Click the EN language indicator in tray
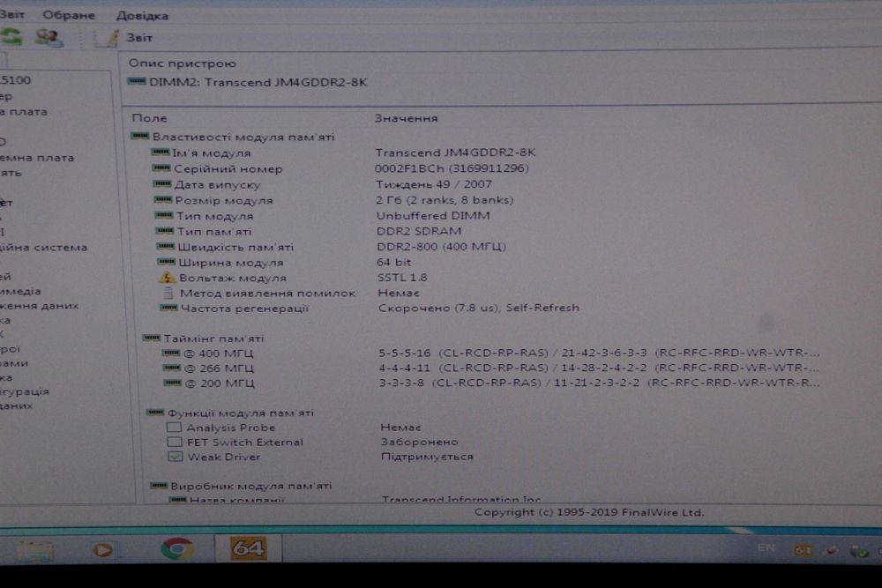The width and height of the screenshot is (882, 588). point(766,547)
